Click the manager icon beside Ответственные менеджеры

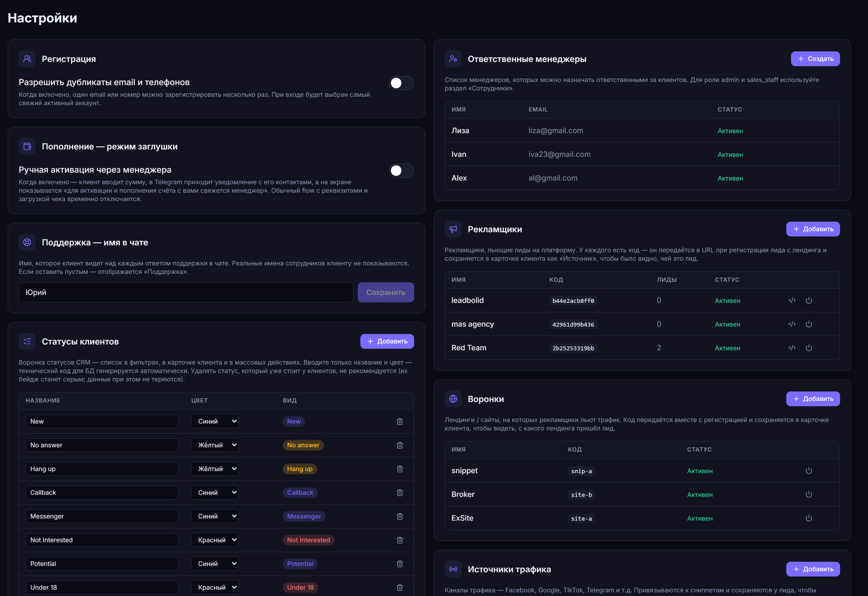click(453, 59)
